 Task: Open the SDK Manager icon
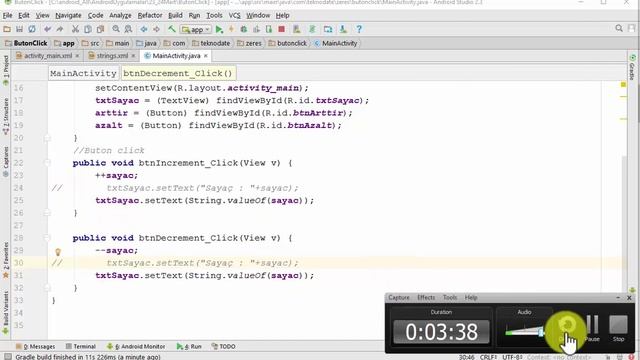click(x=343, y=29)
